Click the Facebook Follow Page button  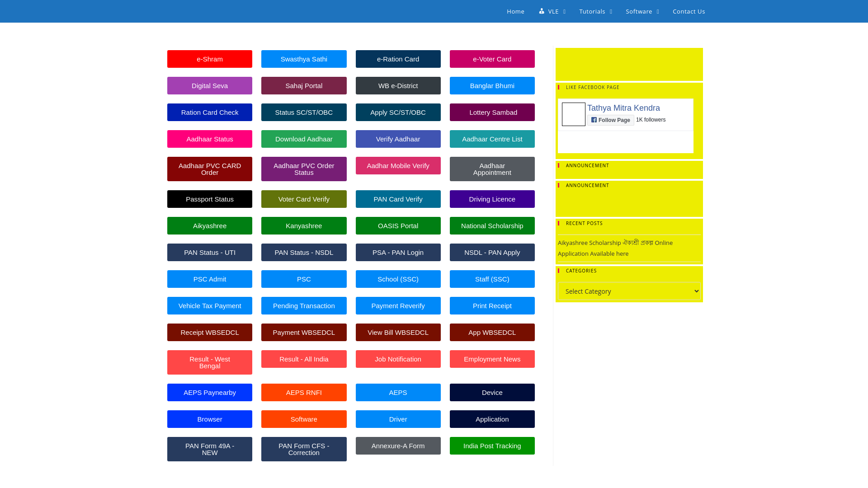[610, 120]
